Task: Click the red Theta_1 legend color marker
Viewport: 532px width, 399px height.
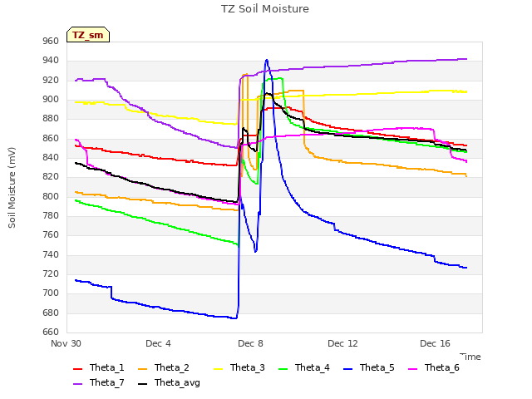Action: tap(77, 369)
